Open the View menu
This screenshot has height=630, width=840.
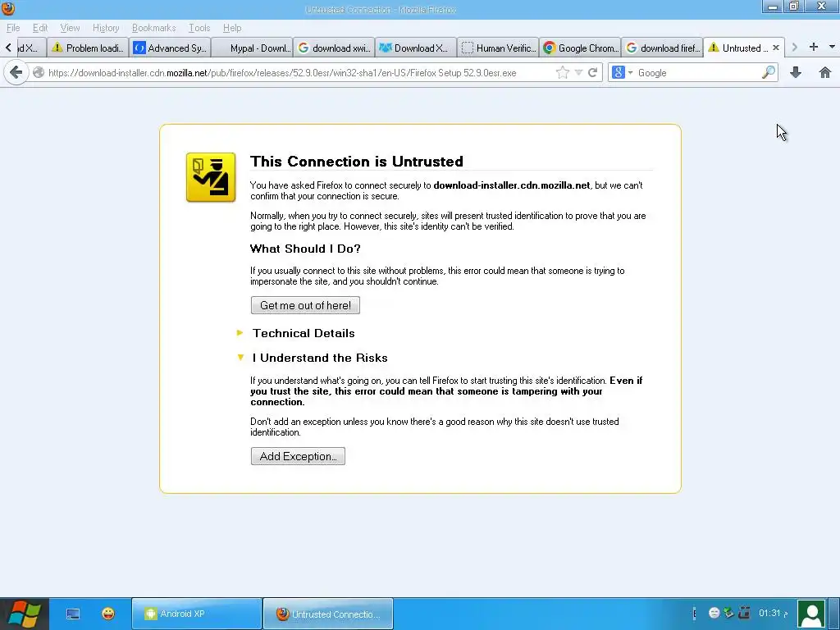(x=70, y=28)
